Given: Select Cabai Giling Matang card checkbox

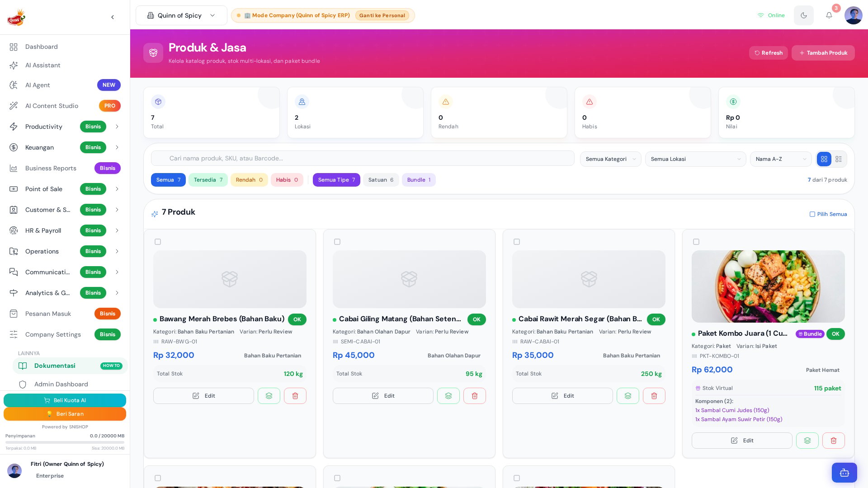Looking at the screenshot, I should tap(337, 242).
